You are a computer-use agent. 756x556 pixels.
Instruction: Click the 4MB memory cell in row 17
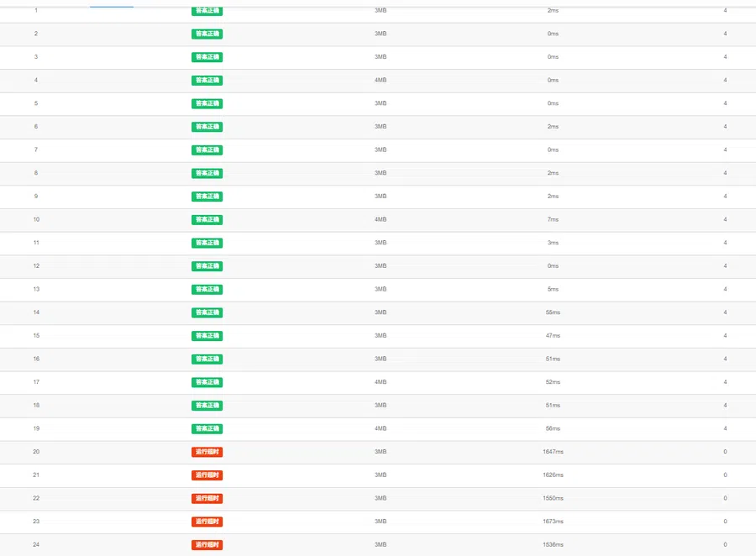[381, 382]
